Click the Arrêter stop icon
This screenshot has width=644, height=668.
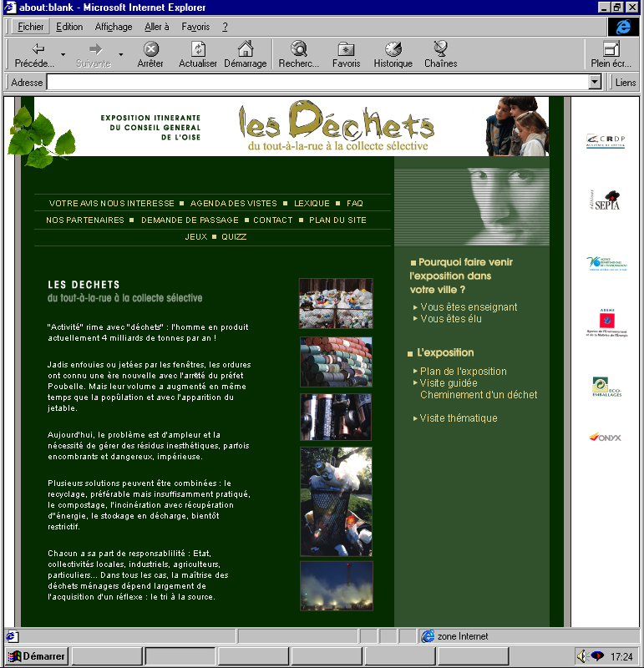[150, 49]
